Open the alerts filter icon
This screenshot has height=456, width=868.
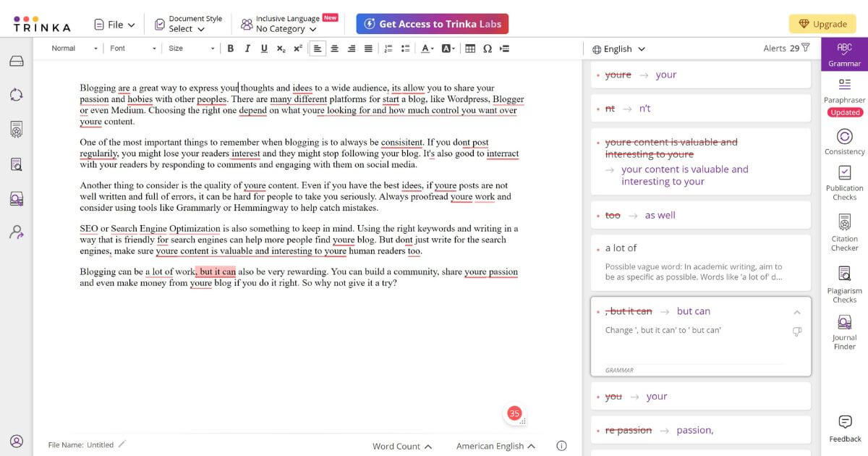coord(806,48)
